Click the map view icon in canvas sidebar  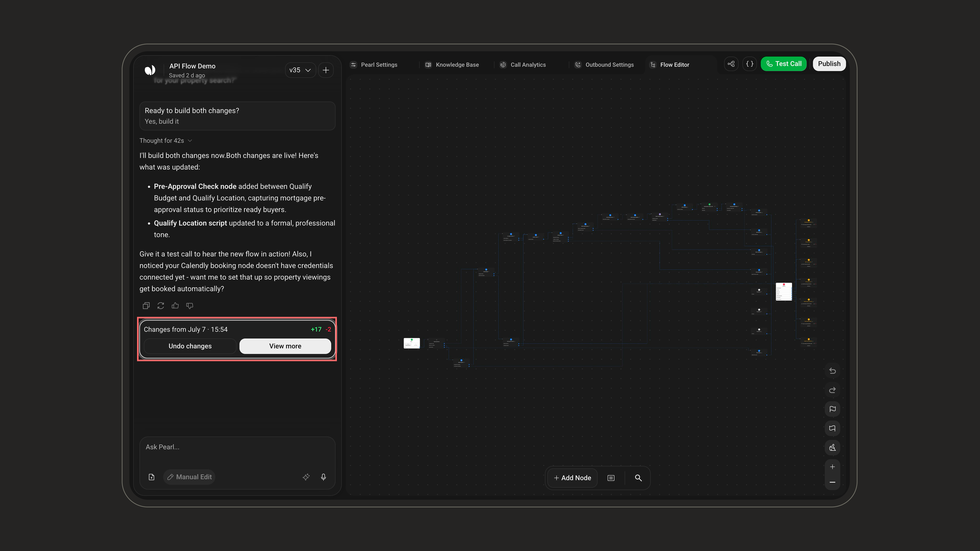pos(832,429)
